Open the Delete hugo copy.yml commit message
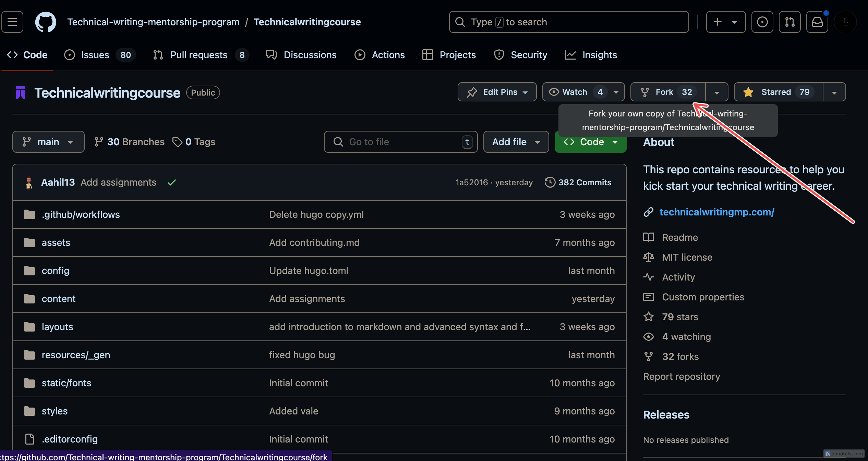Image resolution: width=868 pixels, height=461 pixels. [x=316, y=214]
